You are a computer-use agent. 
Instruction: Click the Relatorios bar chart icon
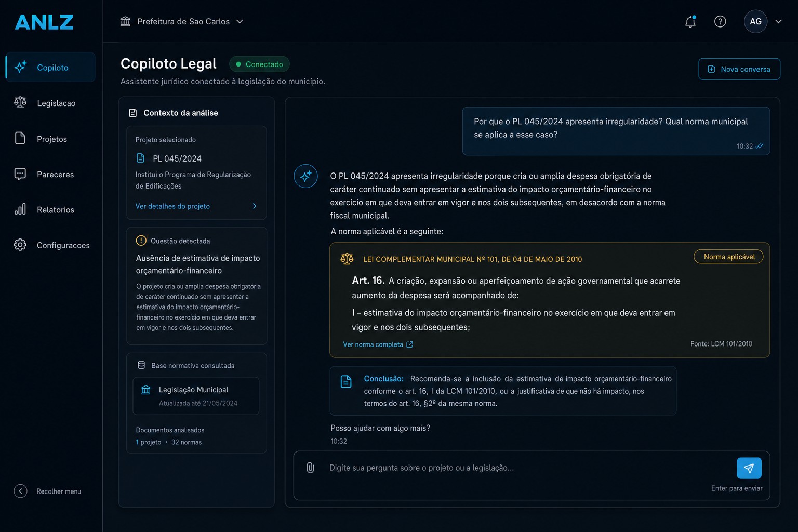coord(20,209)
